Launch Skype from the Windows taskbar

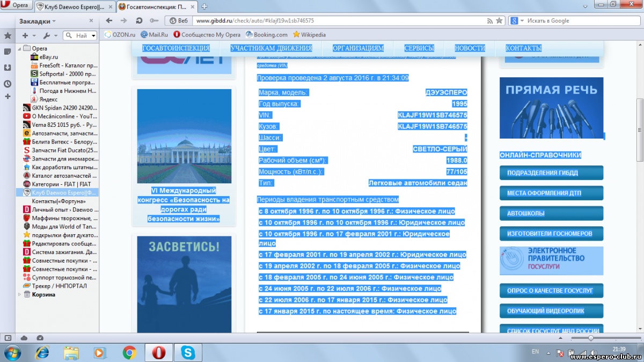tap(188, 352)
